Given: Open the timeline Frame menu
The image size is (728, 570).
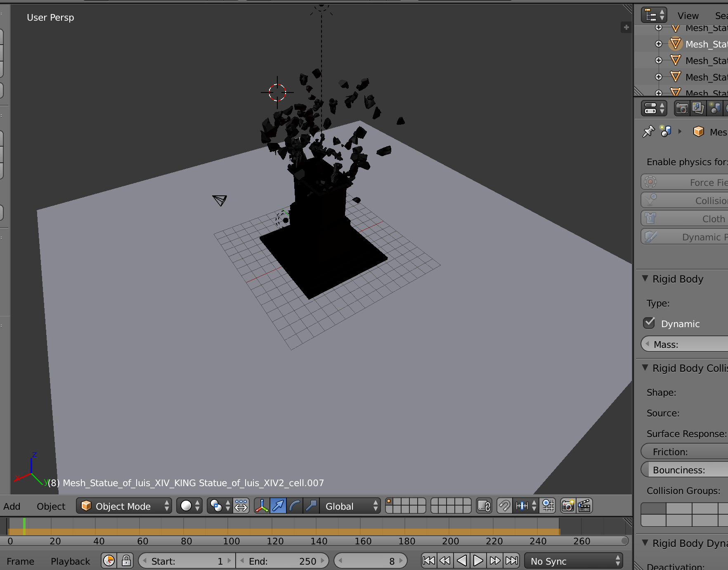Looking at the screenshot, I should 21,561.
